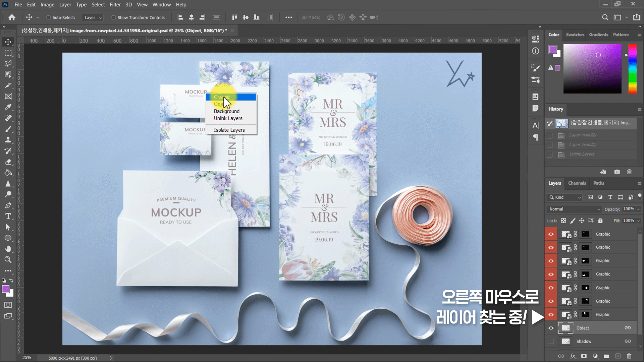This screenshot has height=362, width=644.
Task: Select the Hand tool
Action: pos(8,249)
